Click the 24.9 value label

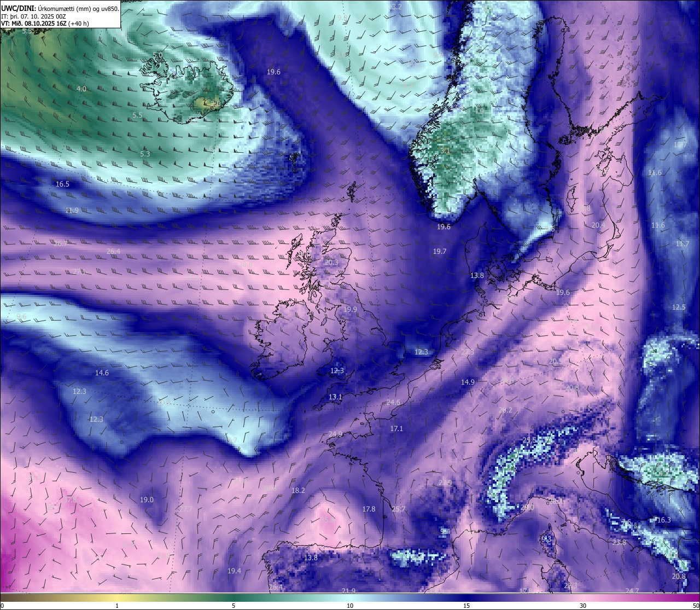335,434
